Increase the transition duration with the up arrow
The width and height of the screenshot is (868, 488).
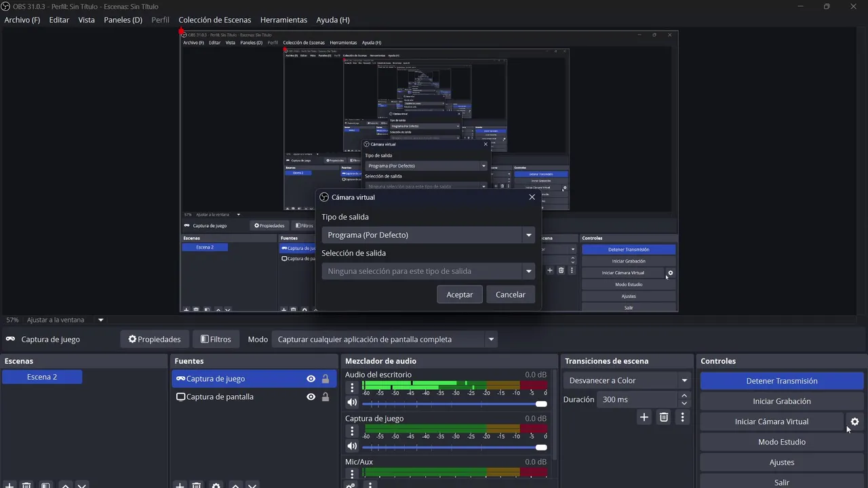click(684, 396)
